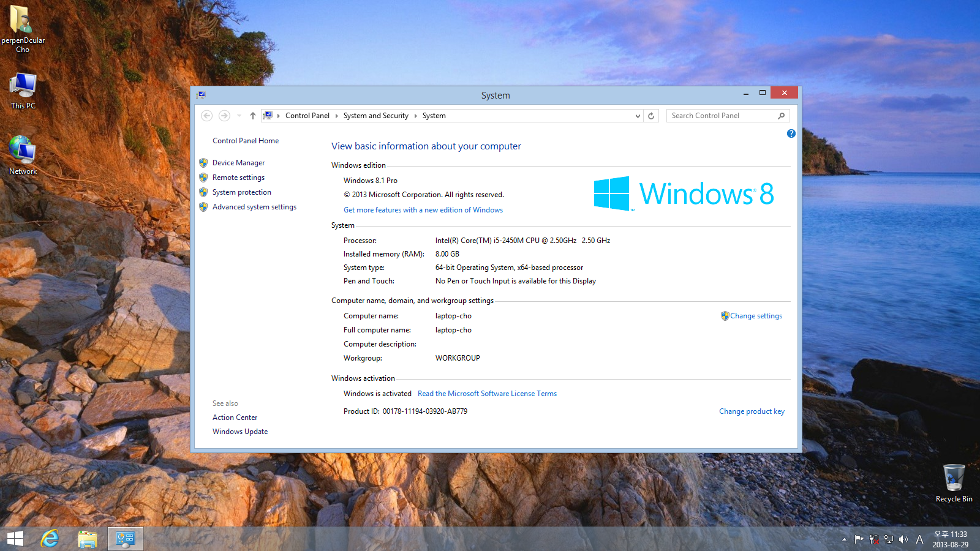Select the Recycle Bin desktop icon
The width and height of the screenshot is (980, 551).
[954, 483]
